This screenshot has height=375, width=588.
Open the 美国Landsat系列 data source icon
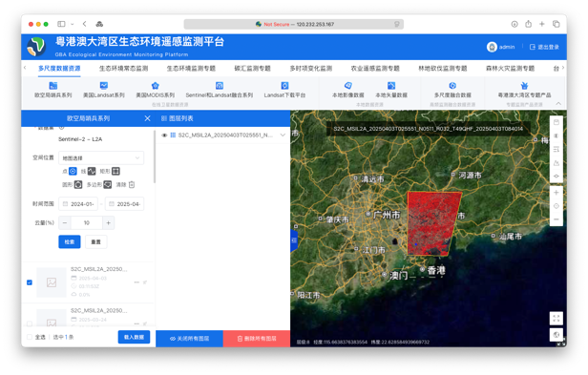pos(104,86)
